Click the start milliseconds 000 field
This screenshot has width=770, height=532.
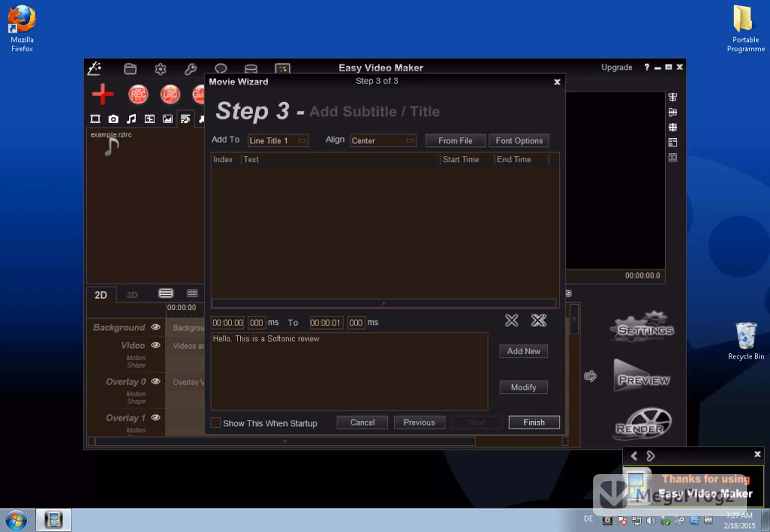coord(256,323)
